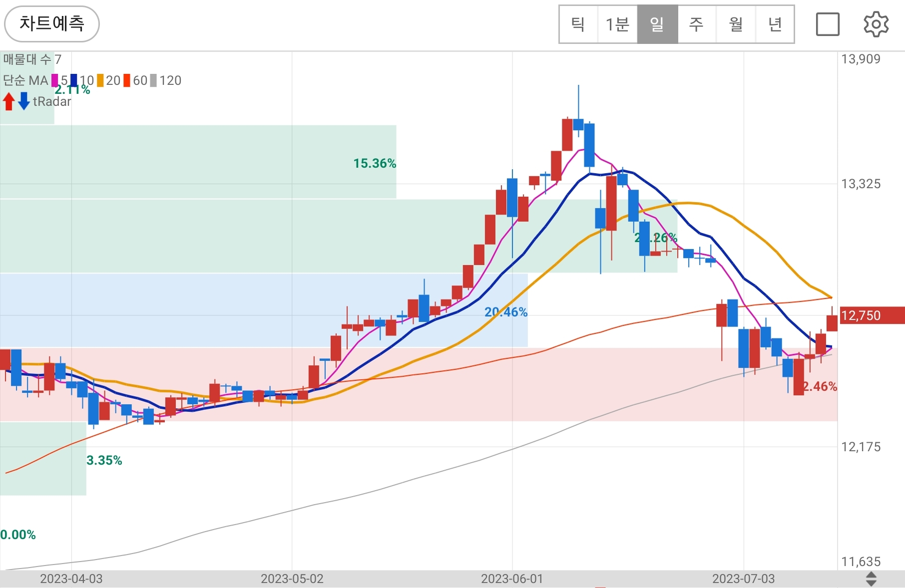This screenshot has width=905, height=588.
Task: Click the current price tag 12,750
Action: 872,315
